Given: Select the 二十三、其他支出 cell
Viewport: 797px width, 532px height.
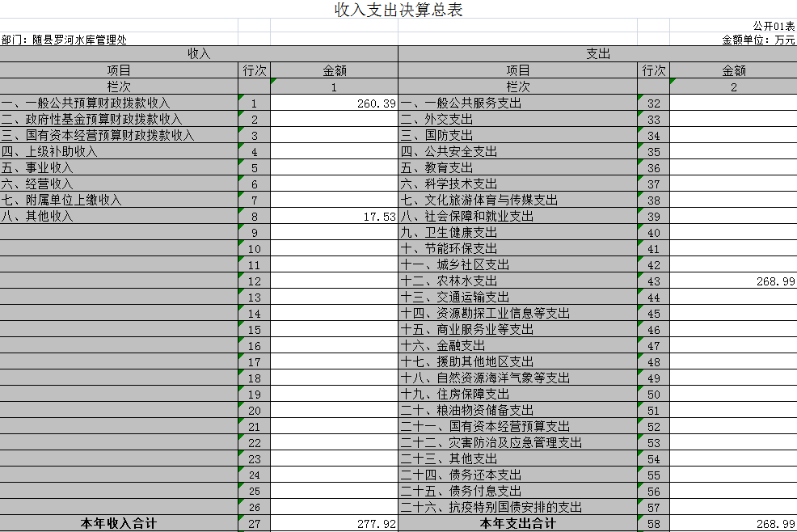Looking at the screenshot, I should click(518, 459).
